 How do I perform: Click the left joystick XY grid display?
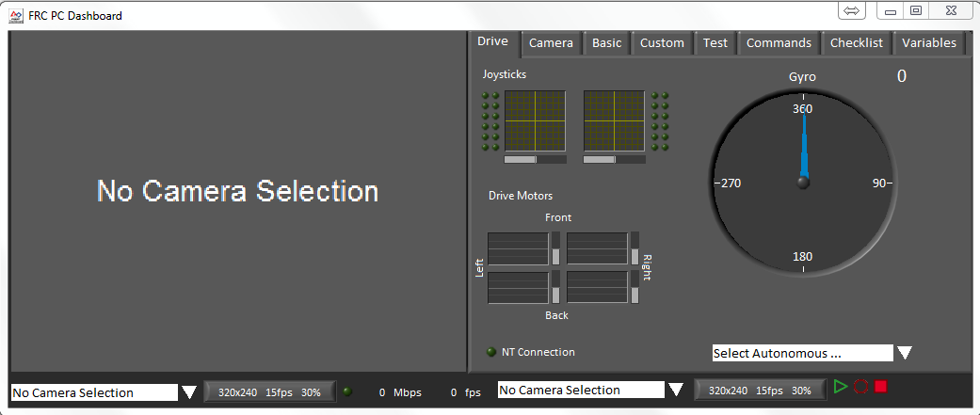pos(535,120)
